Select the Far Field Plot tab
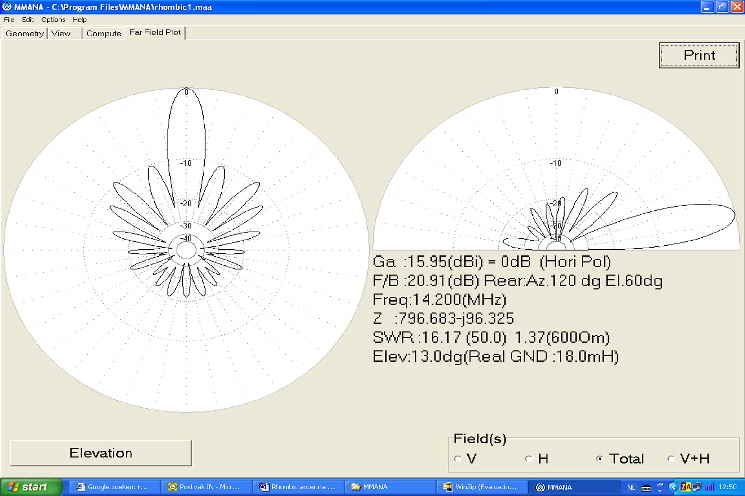Screen dimensions: 745x496 (x=155, y=32)
